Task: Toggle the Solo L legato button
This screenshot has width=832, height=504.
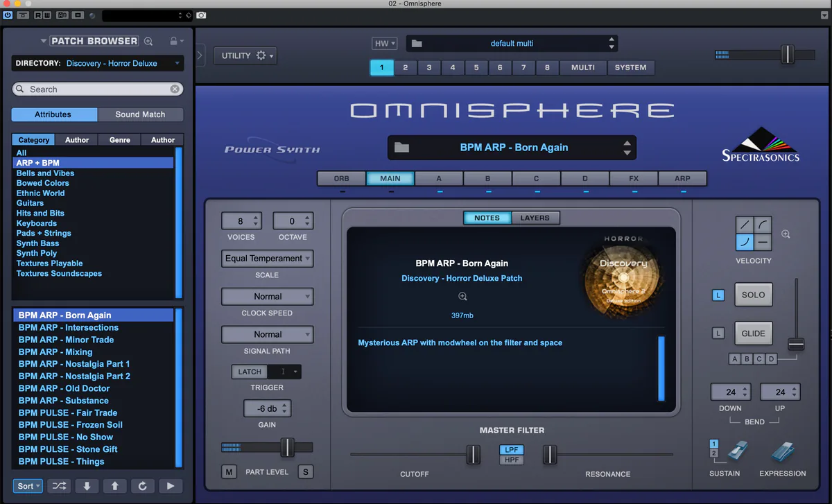Action: click(718, 295)
